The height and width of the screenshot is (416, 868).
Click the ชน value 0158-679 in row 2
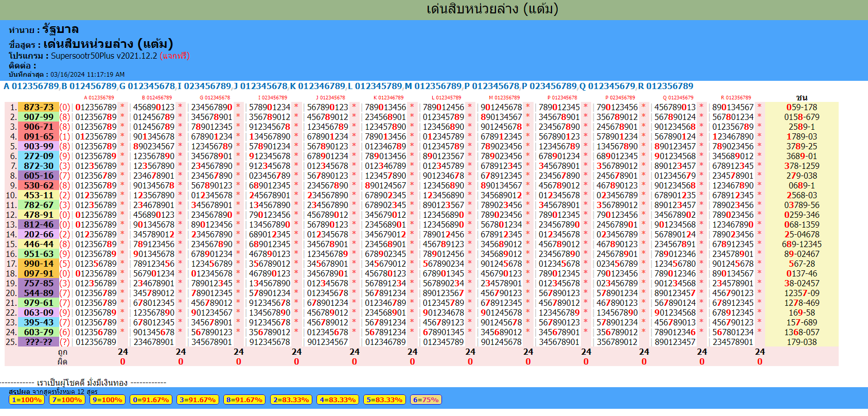[x=802, y=117]
